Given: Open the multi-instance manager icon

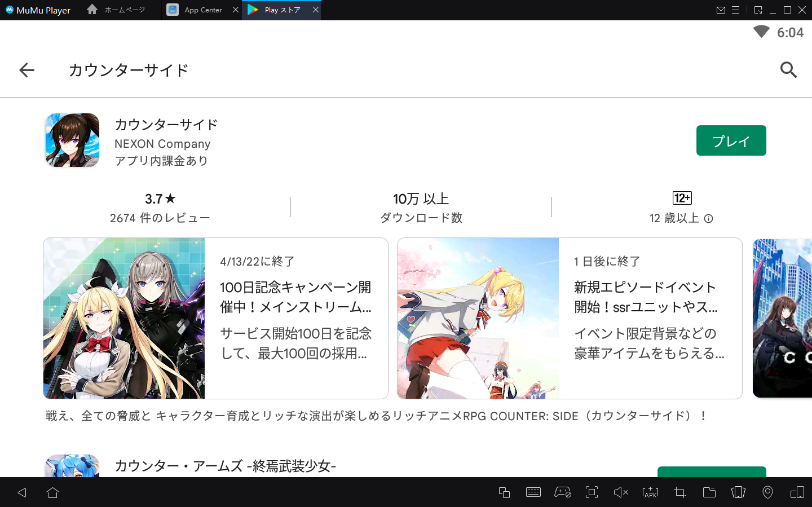Looking at the screenshot, I should pos(504,492).
